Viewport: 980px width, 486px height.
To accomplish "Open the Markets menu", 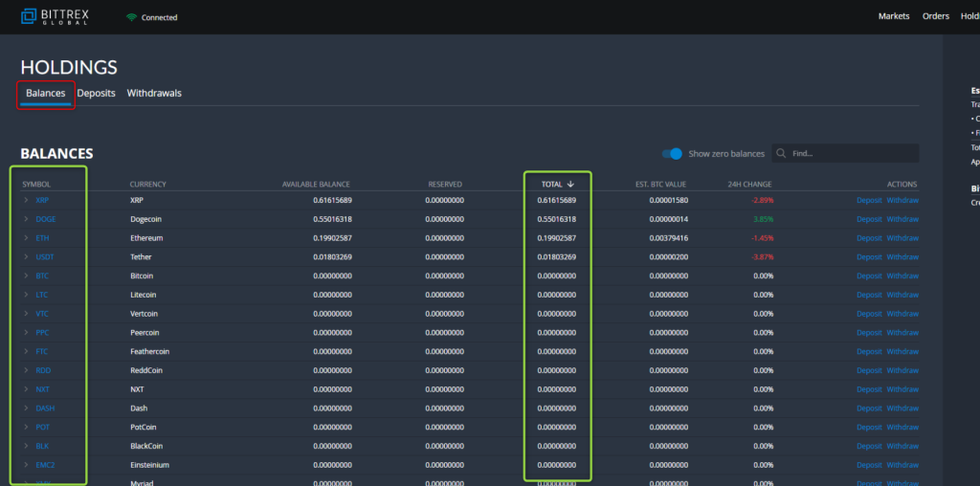I will pos(894,16).
